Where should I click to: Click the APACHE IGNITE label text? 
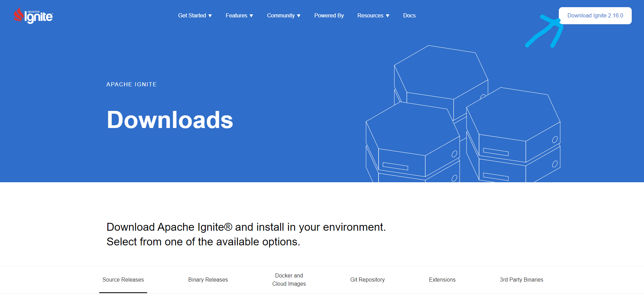tap(132, 84)
